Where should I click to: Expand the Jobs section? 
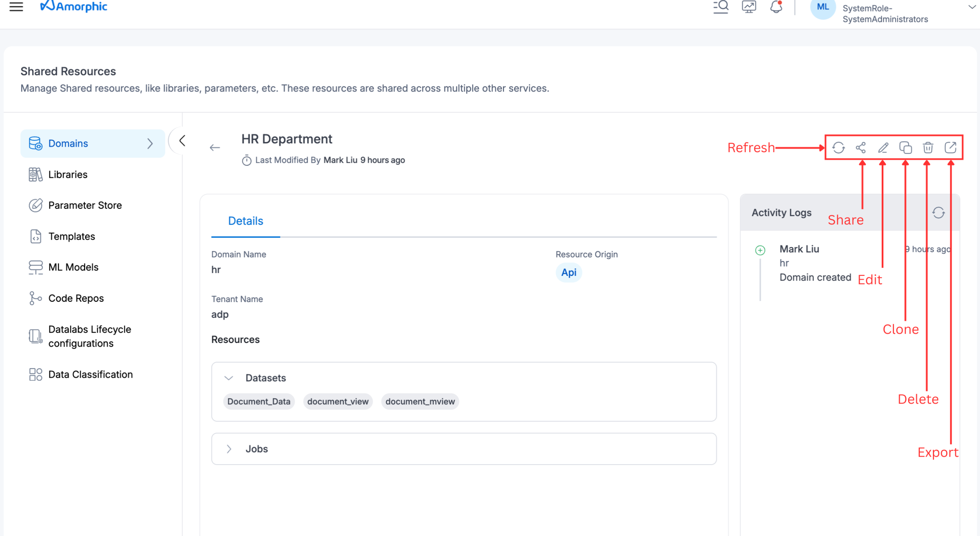pos(229,449)
